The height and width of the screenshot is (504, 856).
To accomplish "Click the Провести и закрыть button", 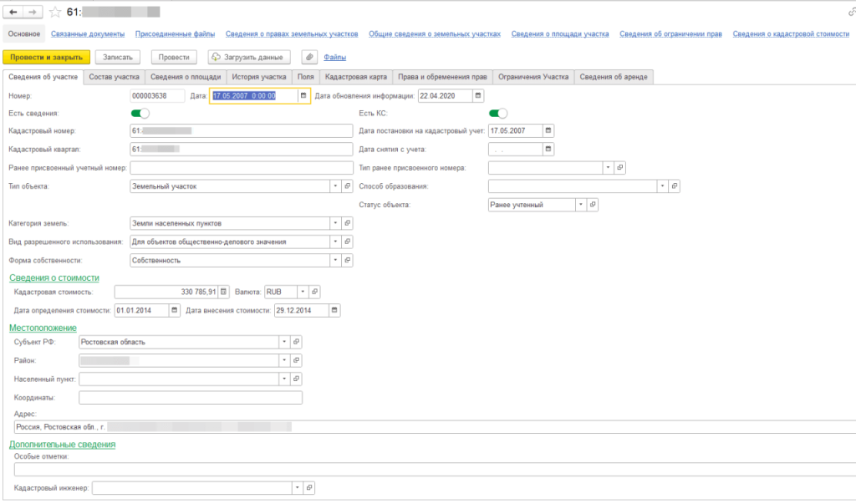I will [x=46, y=57].
